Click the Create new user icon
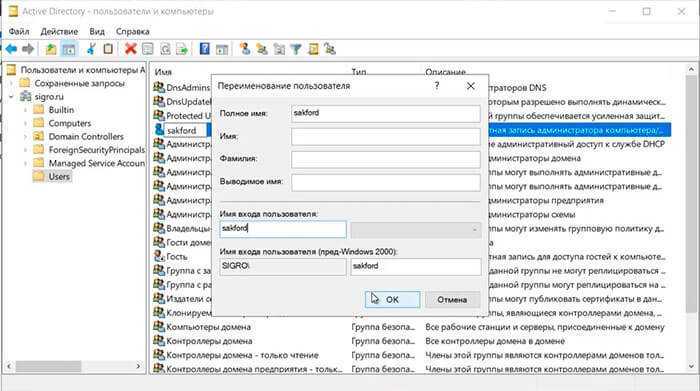The height and width of the screenshot is (391, 700). click(x=245, y=49)
